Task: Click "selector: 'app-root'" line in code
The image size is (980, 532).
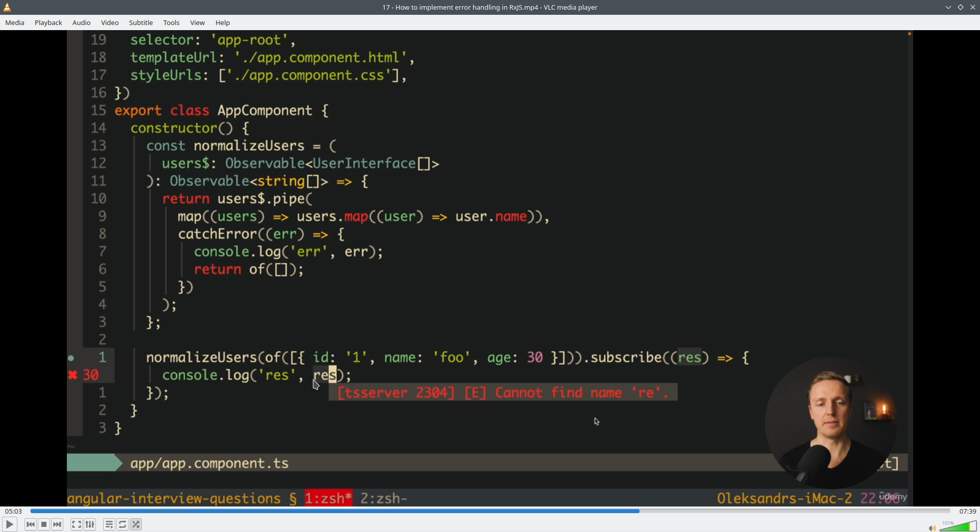Action: pyautogui.click(x=213, y=40)
